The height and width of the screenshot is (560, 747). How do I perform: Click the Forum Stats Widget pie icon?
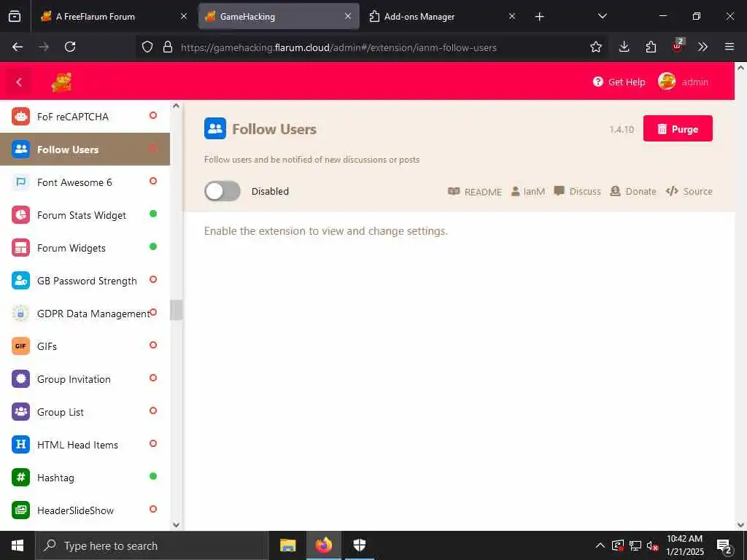pyautogui.click(x=20, y=215)
